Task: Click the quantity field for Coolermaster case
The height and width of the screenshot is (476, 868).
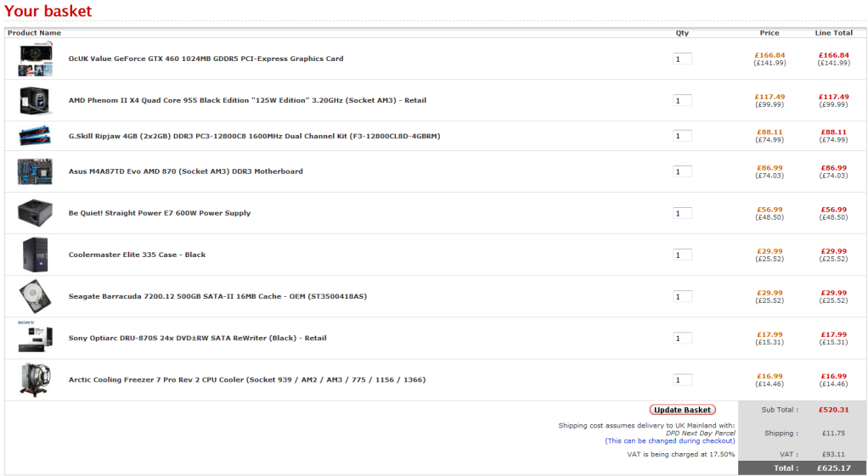Action: click(682, 255)
